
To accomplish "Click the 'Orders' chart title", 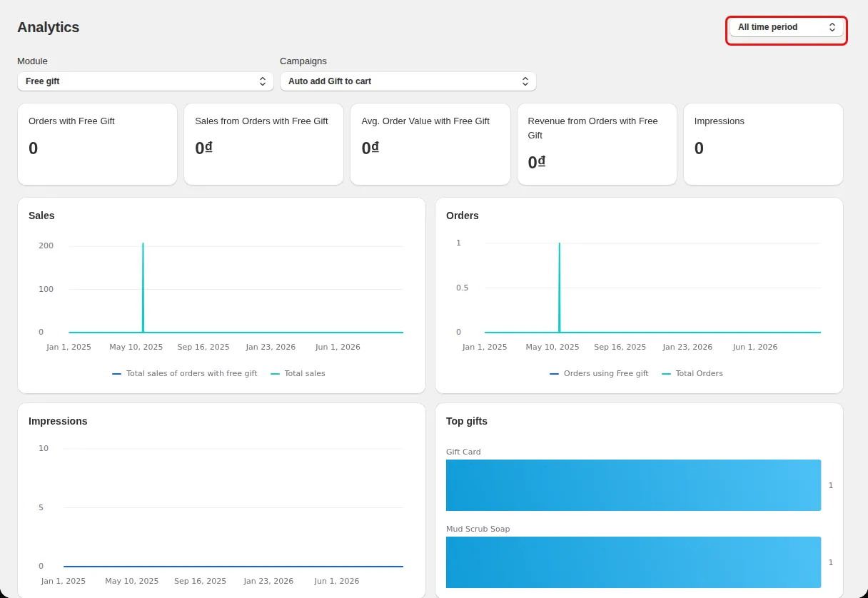I will point(463,216).
